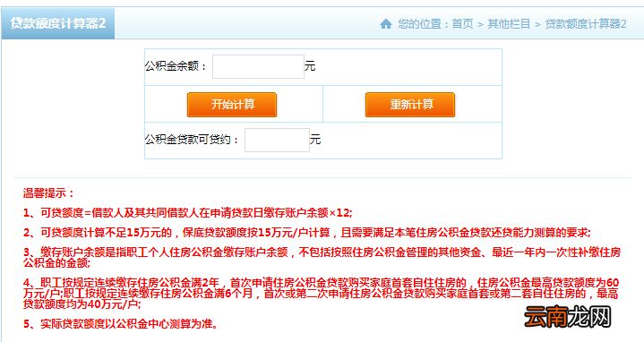Click tip 5 实际贷款额度以公积金中心测算为准

120,324
